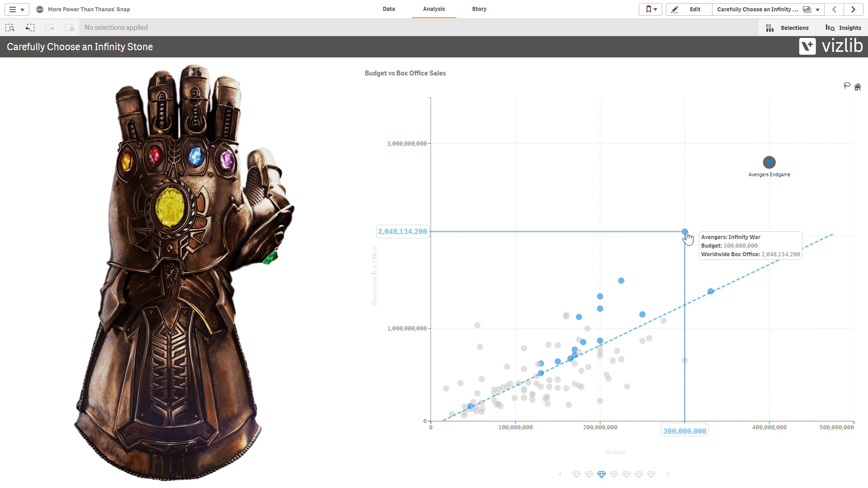The height and width of the screenshot is (488, 868).
Task: Click the Budget vs Box Office Sales title
Action: point(405,73)
